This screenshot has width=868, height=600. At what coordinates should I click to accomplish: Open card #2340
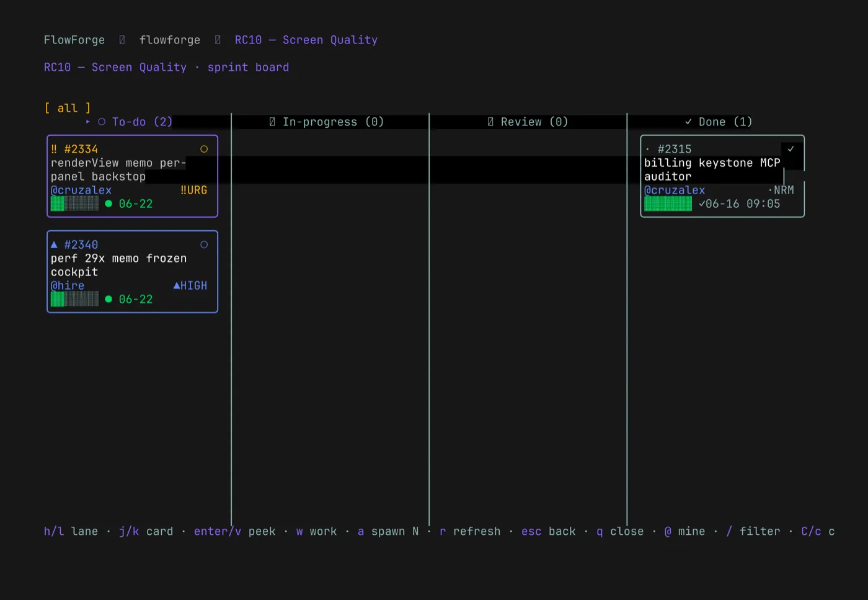(x=133, y=272)
